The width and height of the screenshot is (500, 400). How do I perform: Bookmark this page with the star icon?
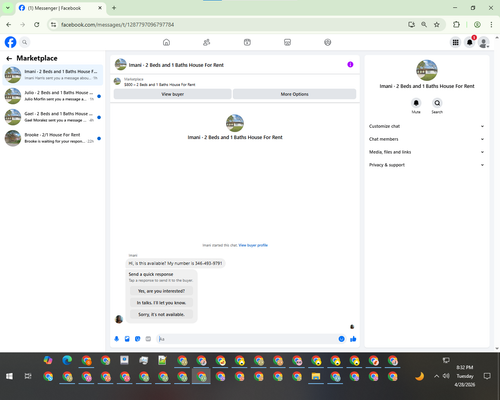(x=437, y=25)
